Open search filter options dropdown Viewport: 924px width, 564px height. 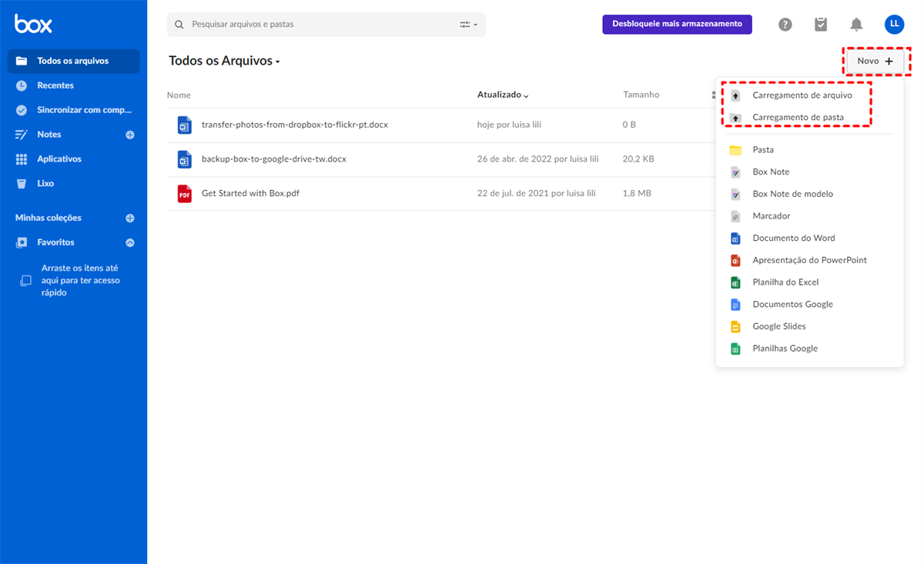(468, 25)
